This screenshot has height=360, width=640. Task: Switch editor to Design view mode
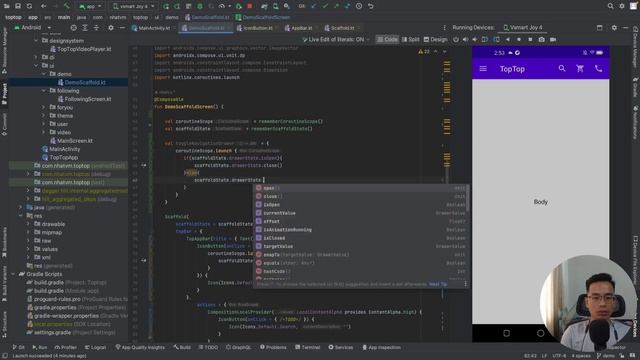click(x=436, y=40)
